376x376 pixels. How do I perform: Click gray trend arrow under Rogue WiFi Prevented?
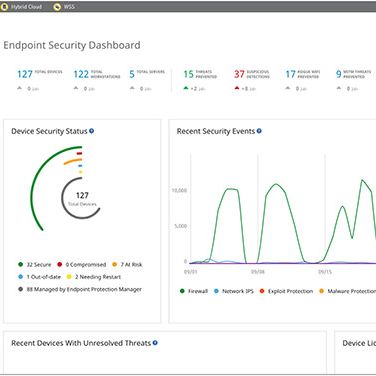288,88
